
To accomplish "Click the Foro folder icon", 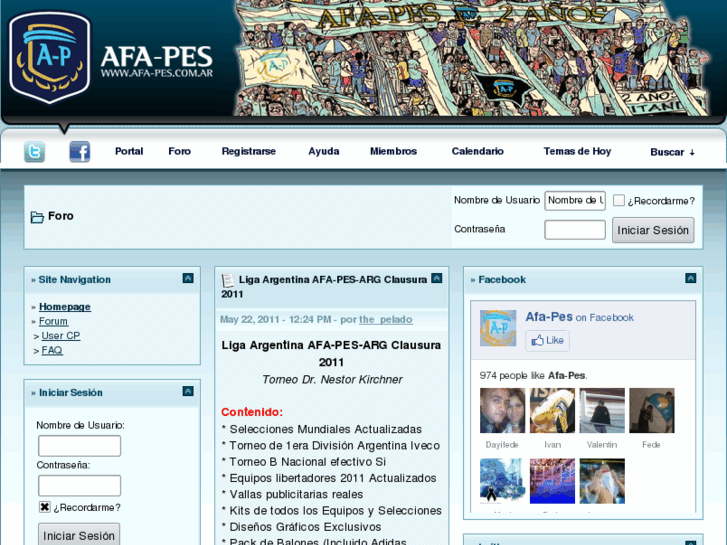I will (37, 217).
